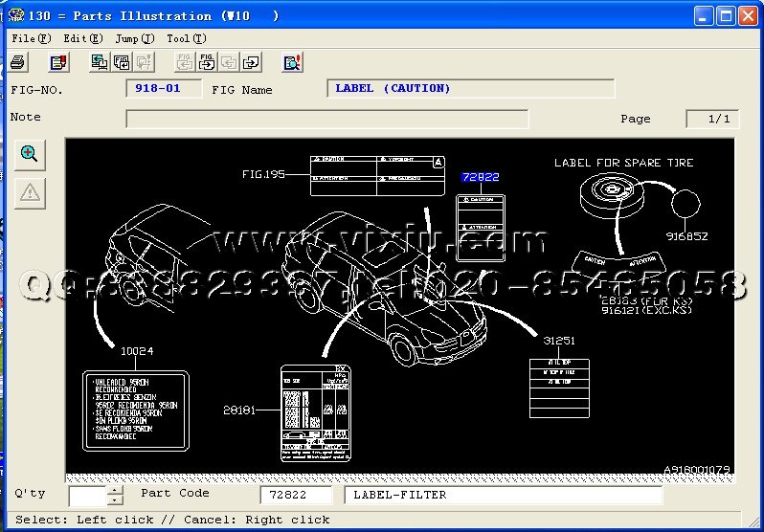
Task: Open the Jump menu
Action: tap(134, 38)
